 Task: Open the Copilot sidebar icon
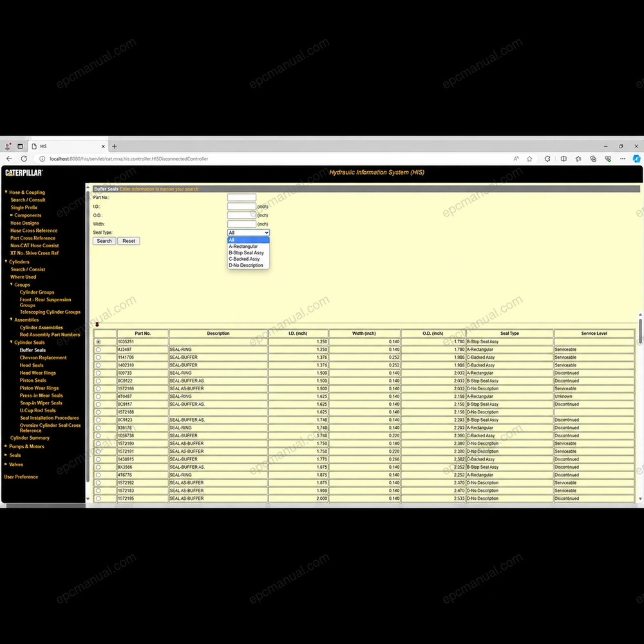click(x=637, y=158)
